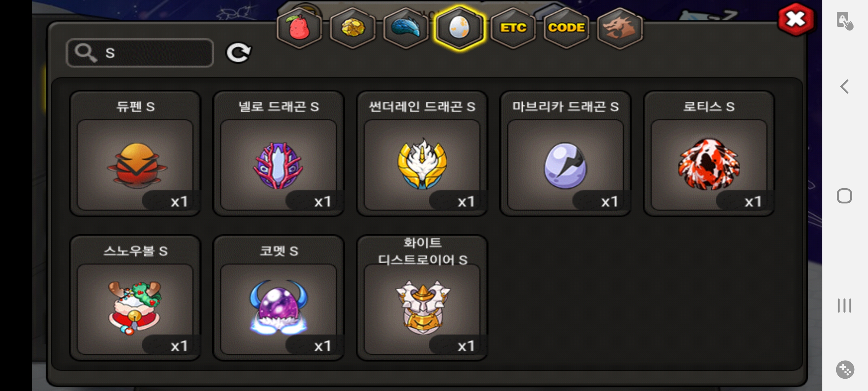This screenshot has width=868, height=391.
Task: Open the ETC category tab
Action: click(x=513, y=28)
